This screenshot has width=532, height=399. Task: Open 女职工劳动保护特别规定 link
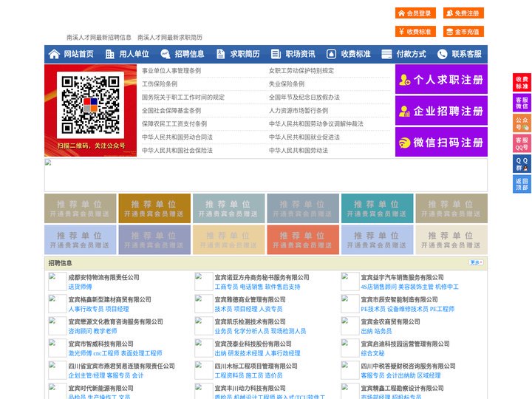[x=301, y=71]
